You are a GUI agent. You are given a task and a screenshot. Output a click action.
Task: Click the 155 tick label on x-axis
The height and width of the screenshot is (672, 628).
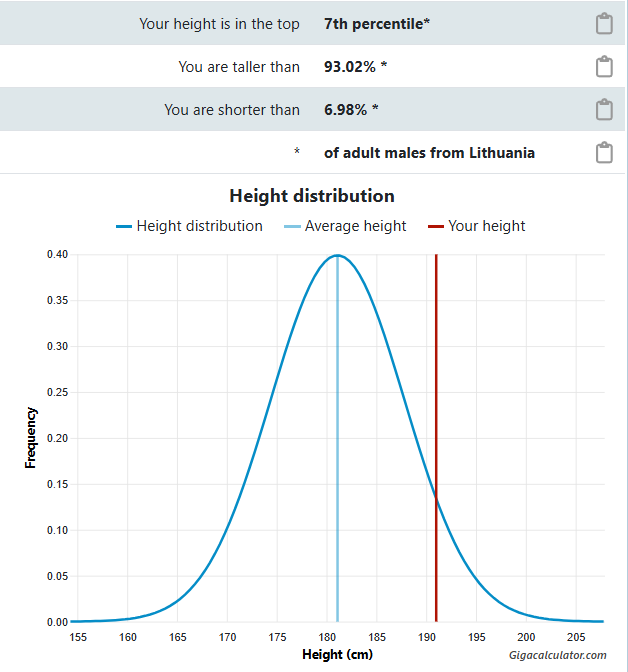coord(78,637)
